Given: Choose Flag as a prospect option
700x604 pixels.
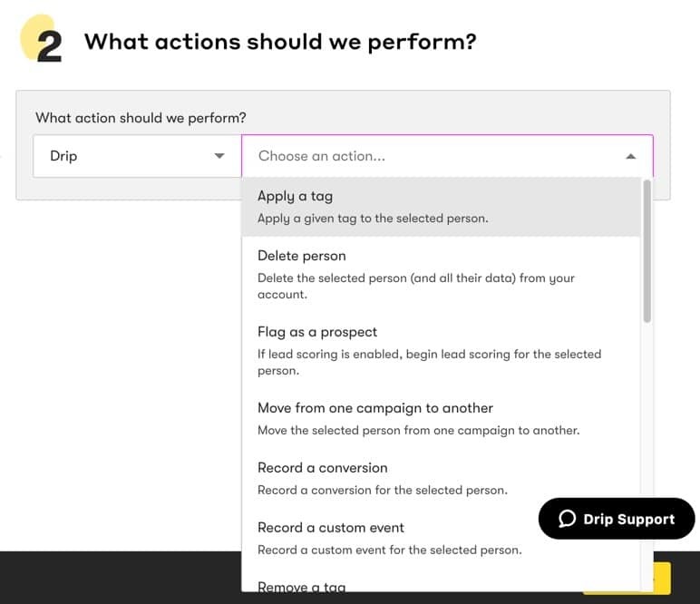Looking at the screenshot, I should (x=441, y=351).
